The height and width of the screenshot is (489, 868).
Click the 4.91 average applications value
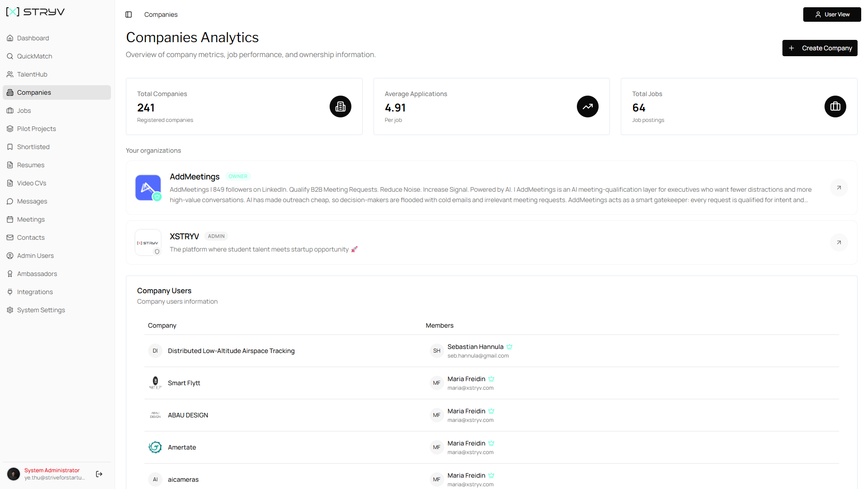click(x=395, y=108)
